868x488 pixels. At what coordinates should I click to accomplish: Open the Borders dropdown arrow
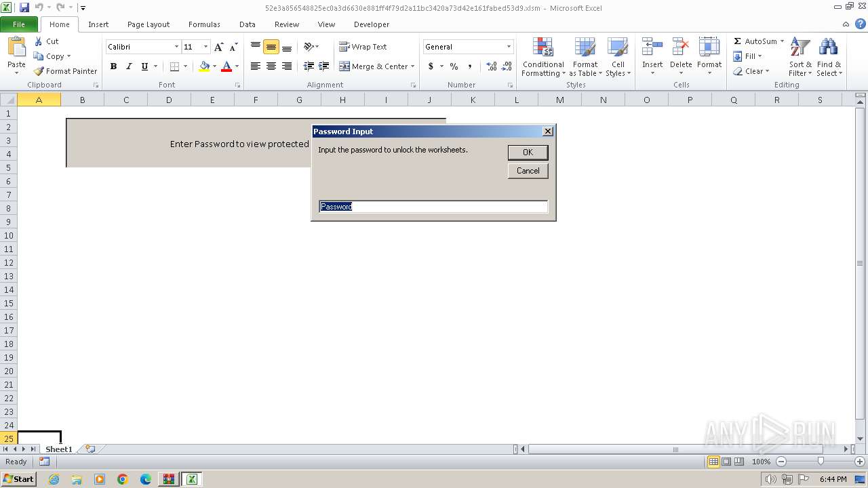(186, 66)
